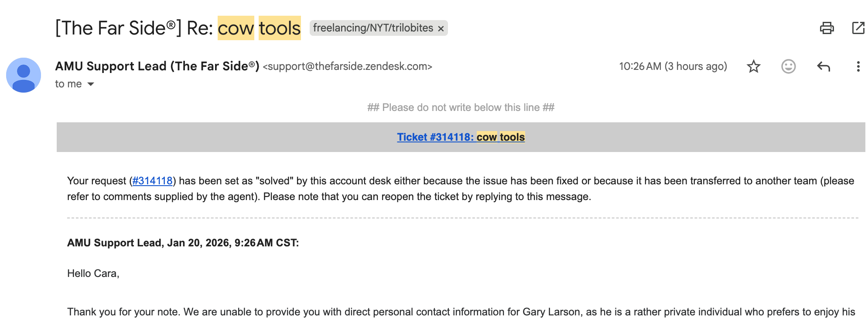Viewport: 868px width, 325px height.
Task: Click the Jan 20, 2026 comment header
Action: pos(183,243)
